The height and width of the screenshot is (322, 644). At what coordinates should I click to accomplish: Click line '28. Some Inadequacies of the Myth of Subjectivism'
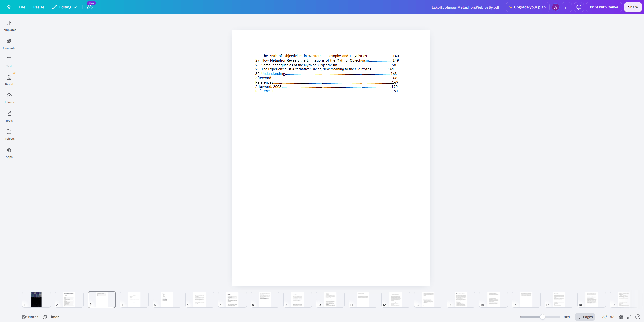click(326, 65)
